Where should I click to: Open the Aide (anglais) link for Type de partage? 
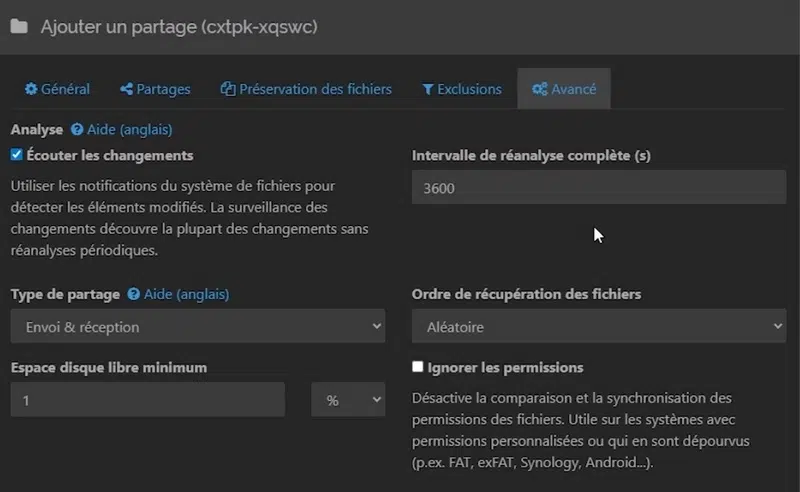(x=187, y=295)
